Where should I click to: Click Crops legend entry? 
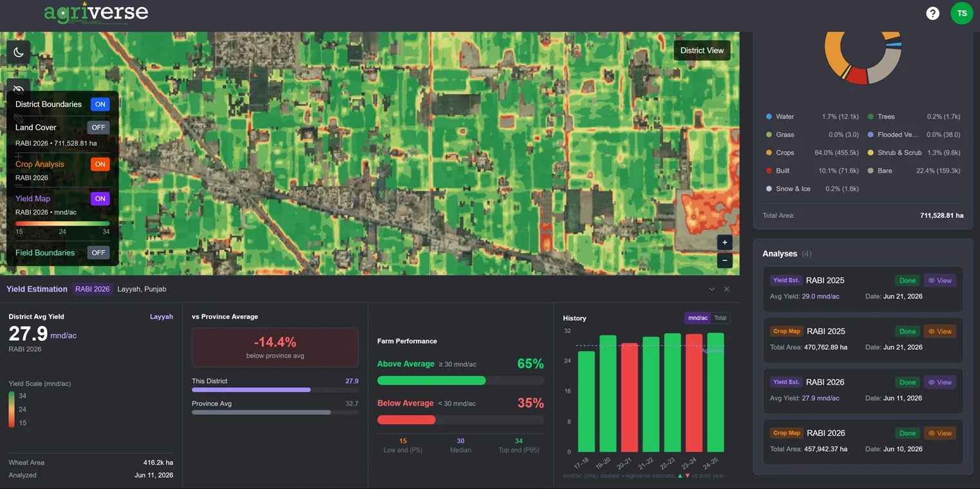click(x=812, y=153)
